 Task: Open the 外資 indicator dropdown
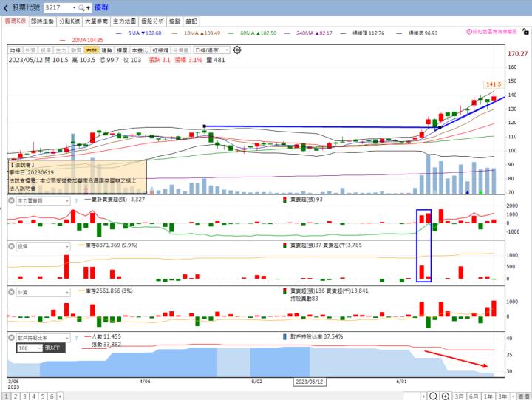(x=44, y=292)
